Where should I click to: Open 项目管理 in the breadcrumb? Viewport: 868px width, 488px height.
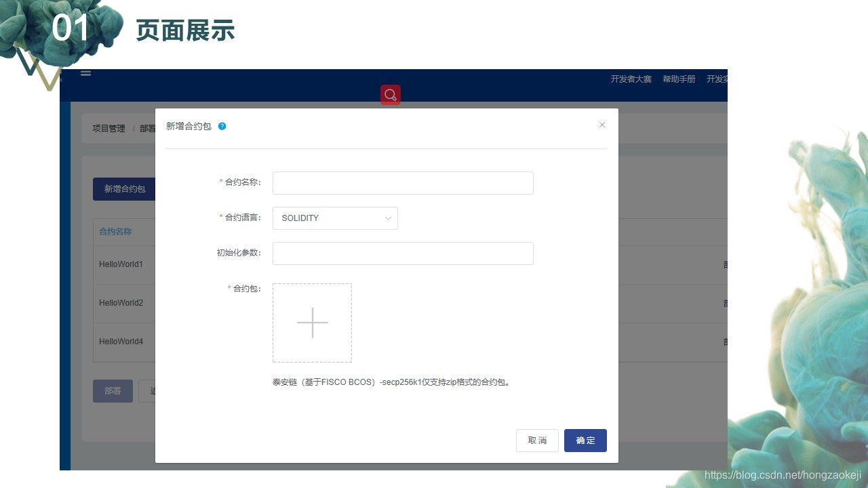108,127
